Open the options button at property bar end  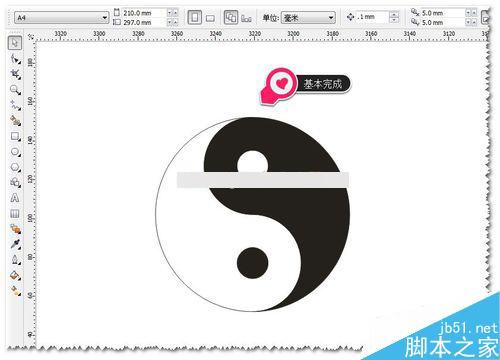(x=486, y=17)
